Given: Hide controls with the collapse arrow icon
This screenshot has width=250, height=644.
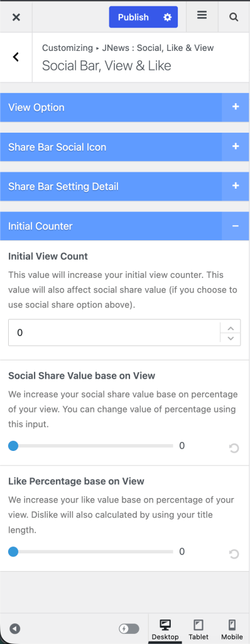Looking at the screenshot, I should pos(15,629).
